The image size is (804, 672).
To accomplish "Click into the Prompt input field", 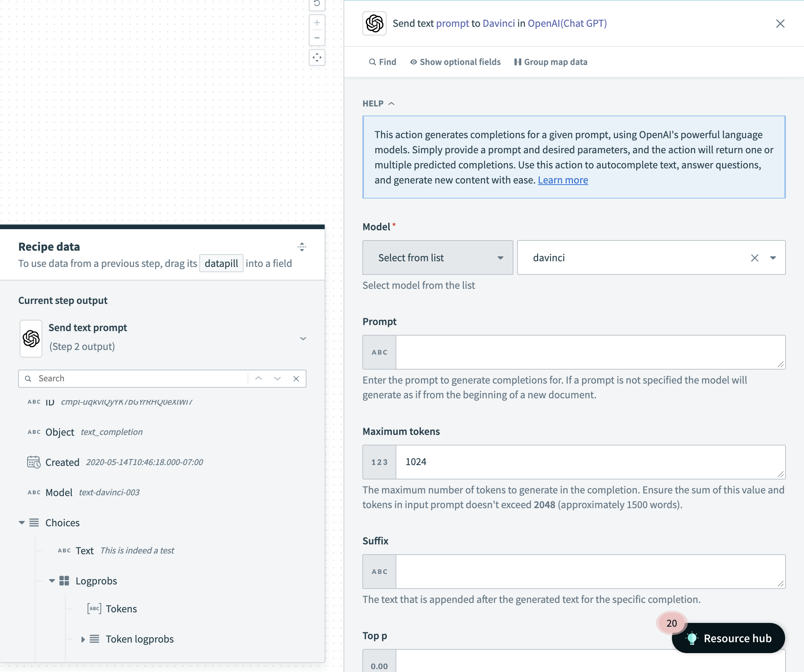I will tap(590, 352).
